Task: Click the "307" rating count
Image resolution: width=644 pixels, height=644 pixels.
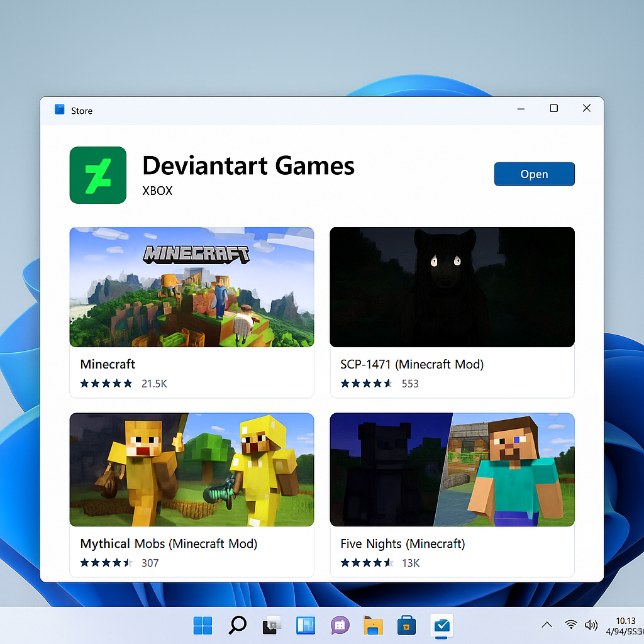Action: 150,563
